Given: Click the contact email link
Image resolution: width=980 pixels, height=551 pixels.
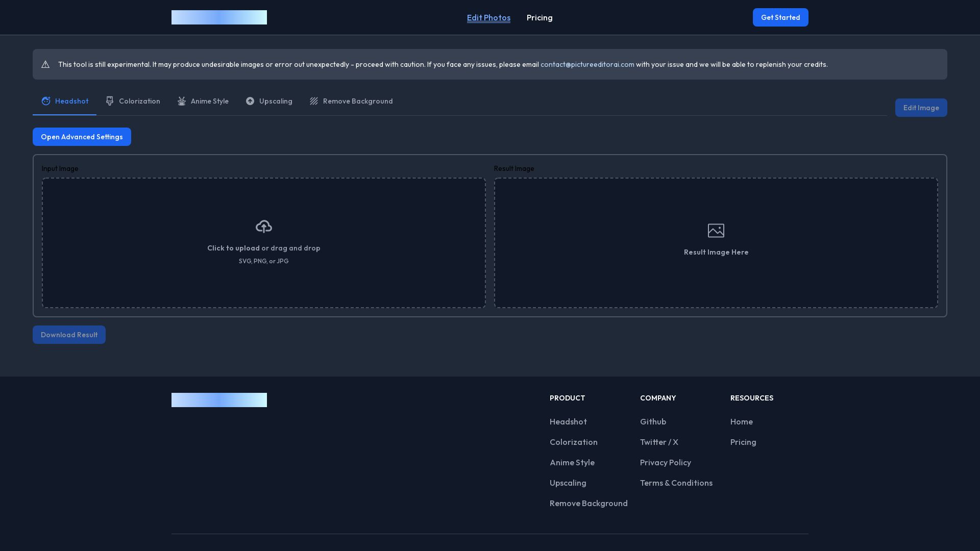Looking at the screenshot, I should [x=587, y=64].
